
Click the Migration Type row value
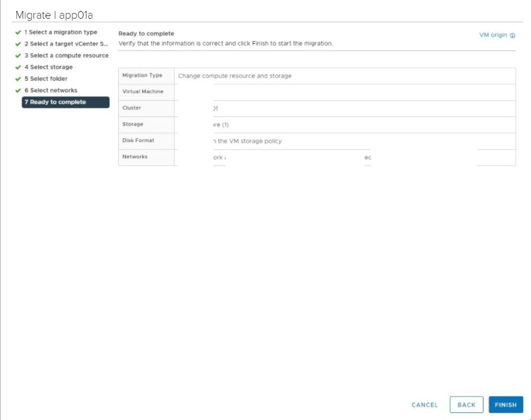[x=235, y=76]
